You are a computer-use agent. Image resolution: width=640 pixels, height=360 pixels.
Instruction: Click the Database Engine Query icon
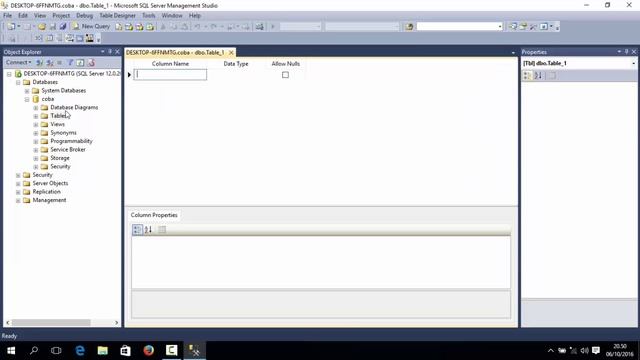118,27
